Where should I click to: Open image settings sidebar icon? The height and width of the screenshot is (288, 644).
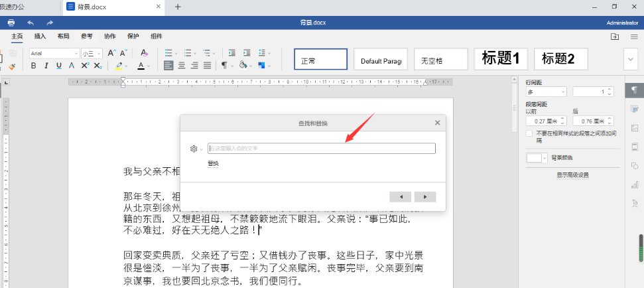click(x=635, y=128)
